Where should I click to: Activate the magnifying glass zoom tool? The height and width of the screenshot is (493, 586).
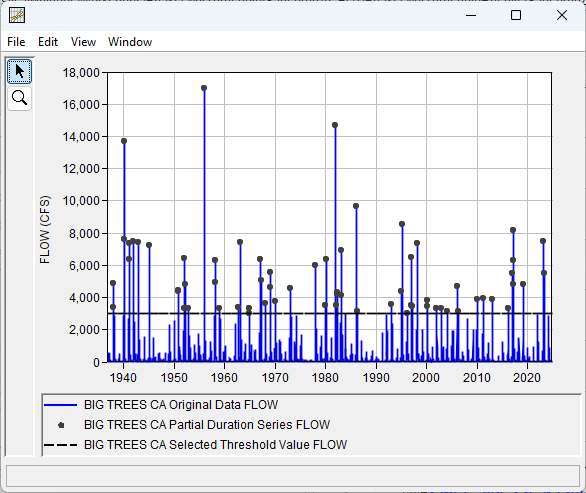pyautogui.click(x=19, y=98)
